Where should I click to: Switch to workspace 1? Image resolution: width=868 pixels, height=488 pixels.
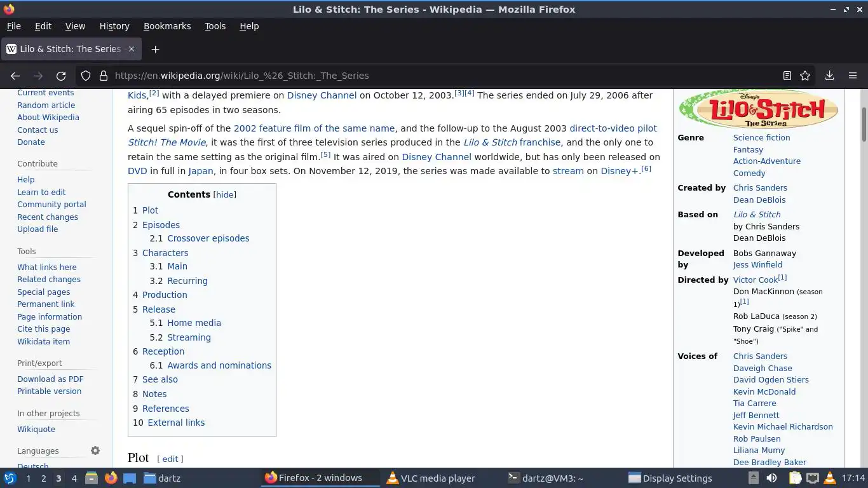28,478
